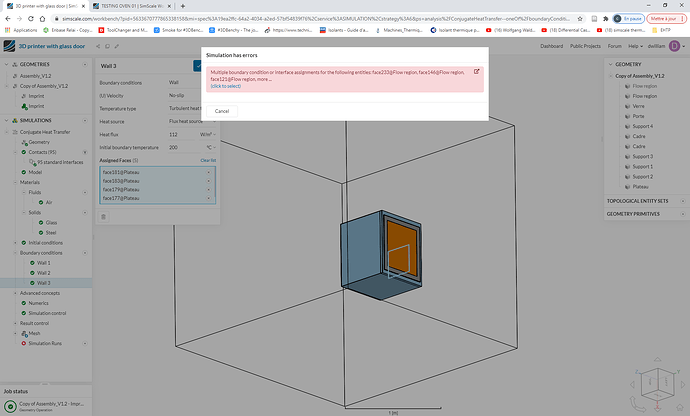690x416 pixels.
Task: Click the (click to select) link in error
Action: click(226, 86)
